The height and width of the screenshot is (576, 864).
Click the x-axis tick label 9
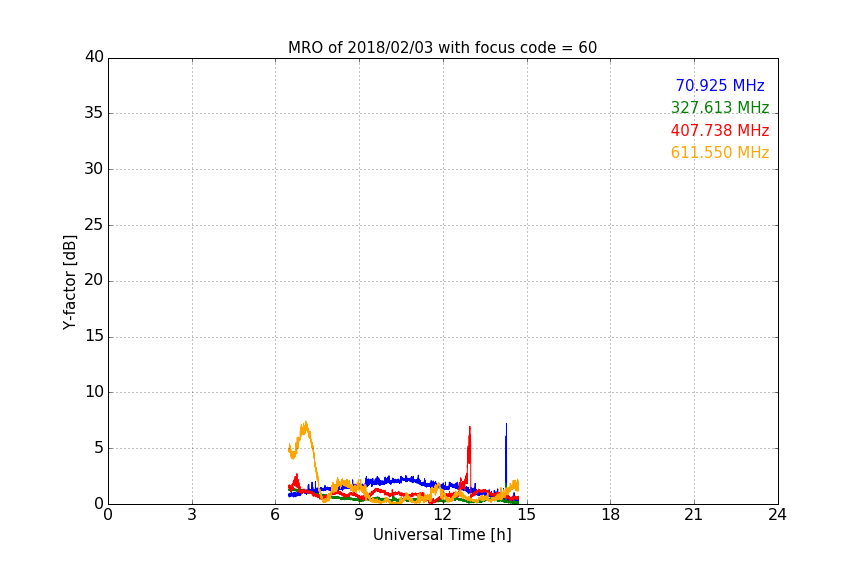tap(359, 515)
